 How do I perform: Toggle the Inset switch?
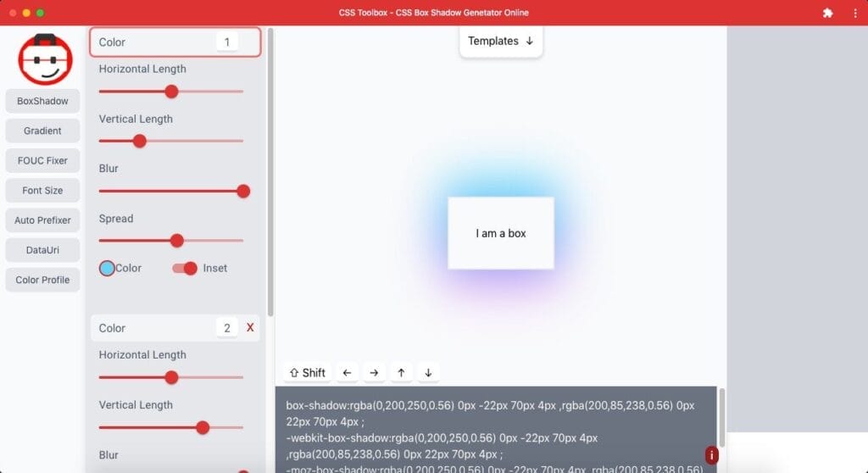185,268
